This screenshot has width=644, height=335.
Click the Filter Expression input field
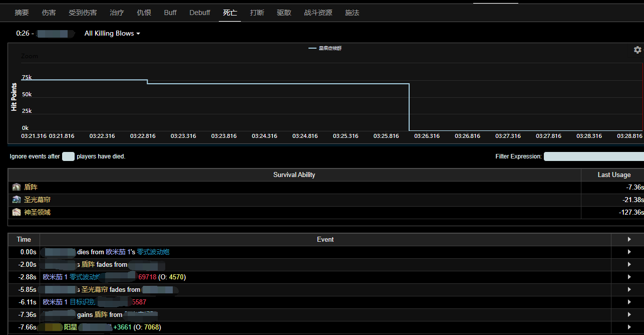click(593, 156)
